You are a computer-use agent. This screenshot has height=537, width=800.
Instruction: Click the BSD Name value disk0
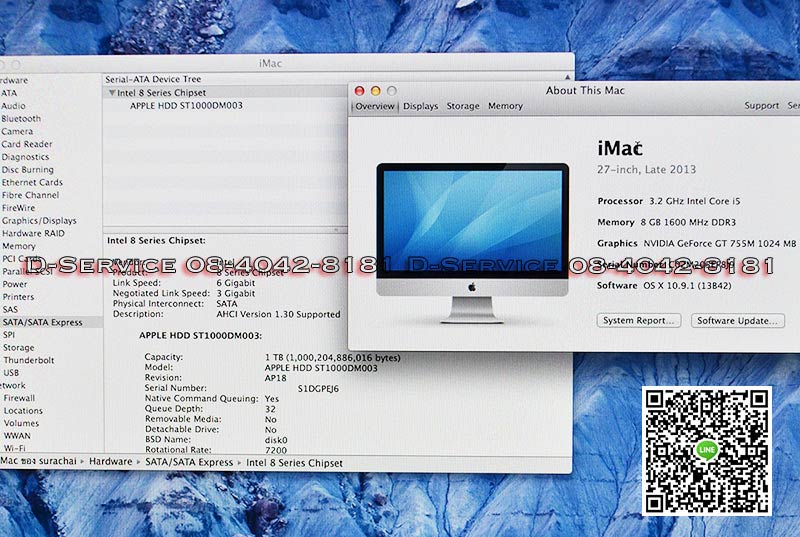coord(276,440)
